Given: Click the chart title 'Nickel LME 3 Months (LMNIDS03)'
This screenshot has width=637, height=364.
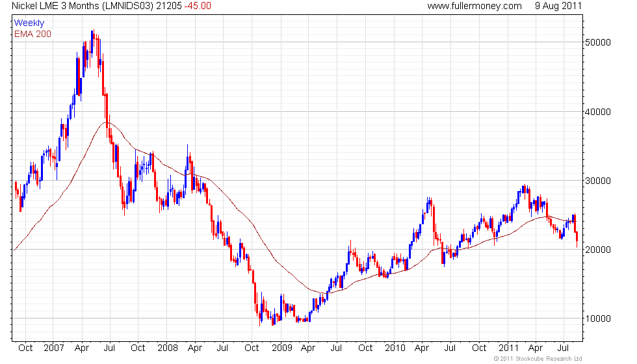Looking at the screenshot, I should click(x=83, y=6).
